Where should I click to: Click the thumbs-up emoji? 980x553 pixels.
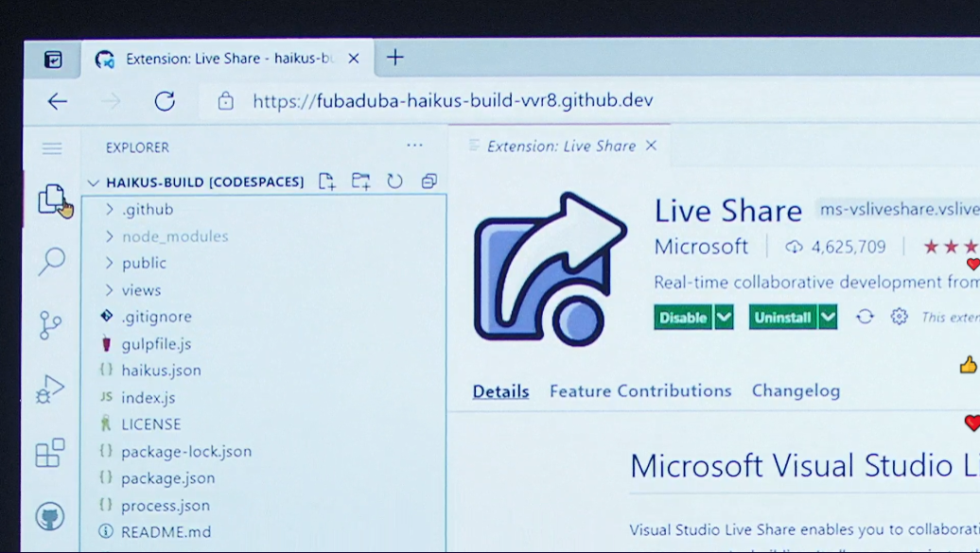click(x=968, y=365)
